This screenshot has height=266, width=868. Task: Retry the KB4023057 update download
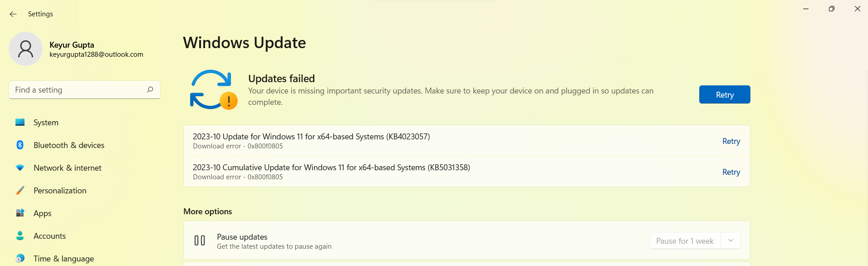pyautogui.click(x=731, y=141)
